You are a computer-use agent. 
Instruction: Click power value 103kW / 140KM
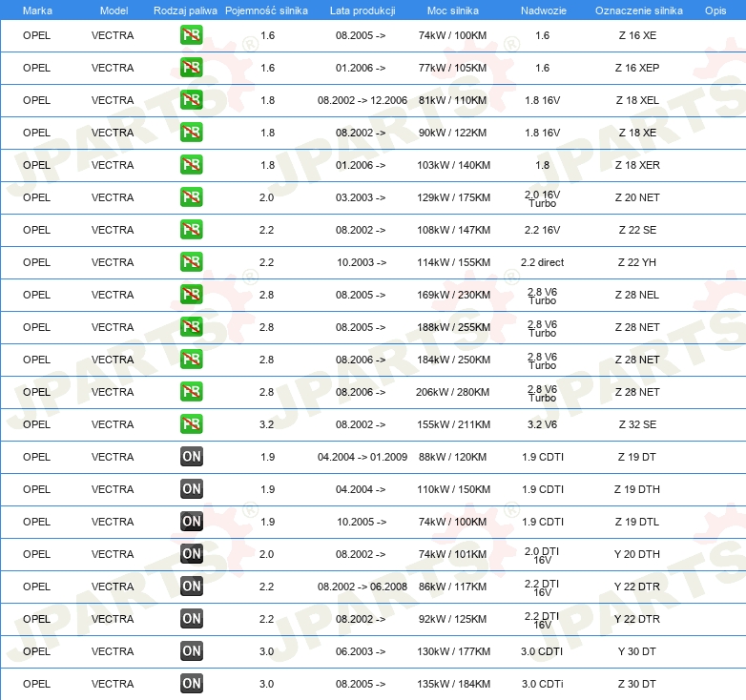[453, 165]
